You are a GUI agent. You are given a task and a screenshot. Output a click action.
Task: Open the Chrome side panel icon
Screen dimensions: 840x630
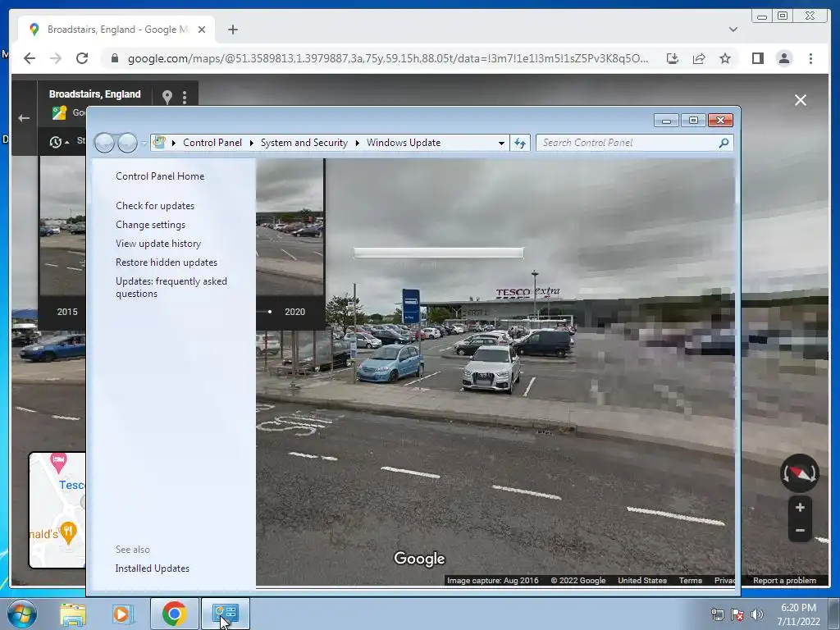757,58
